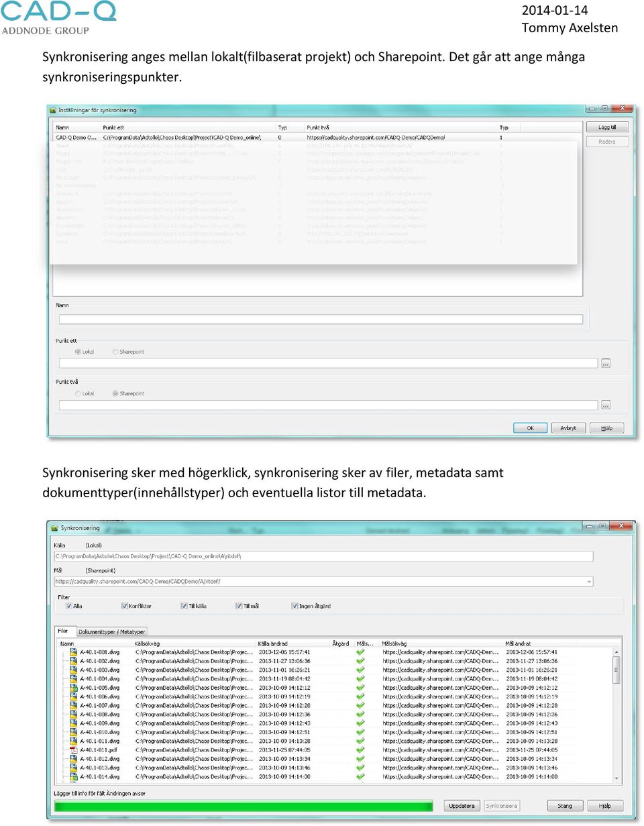The image size is (644, 826).
Task: Select Sharepoint radio under Punkt två
Action: pyautogui.click(x=115, y=393)
